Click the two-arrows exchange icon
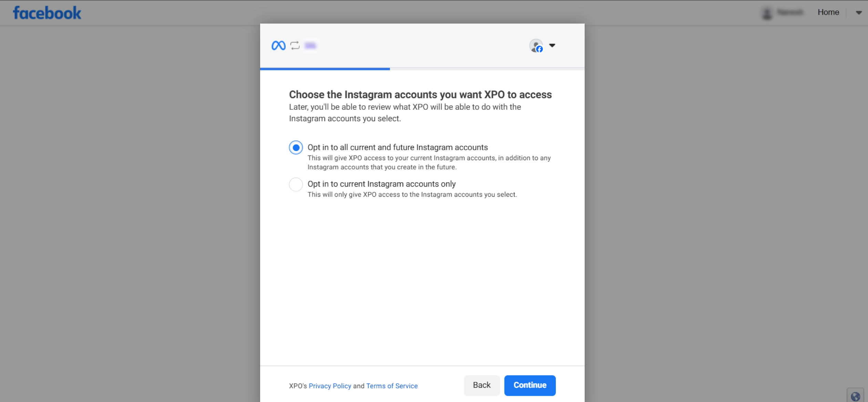Image resolution: width=868 pixels, height=402 pixels. (295, 46)
